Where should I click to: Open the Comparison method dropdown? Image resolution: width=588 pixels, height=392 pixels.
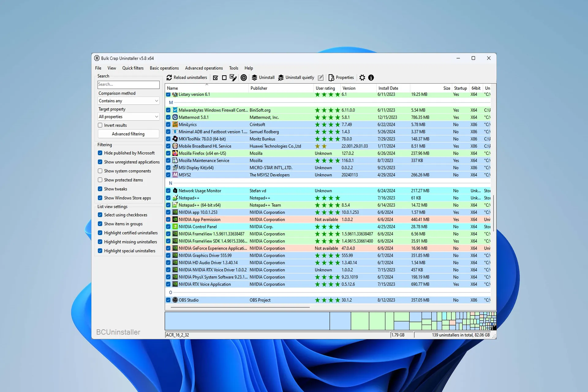coord(128,101)
